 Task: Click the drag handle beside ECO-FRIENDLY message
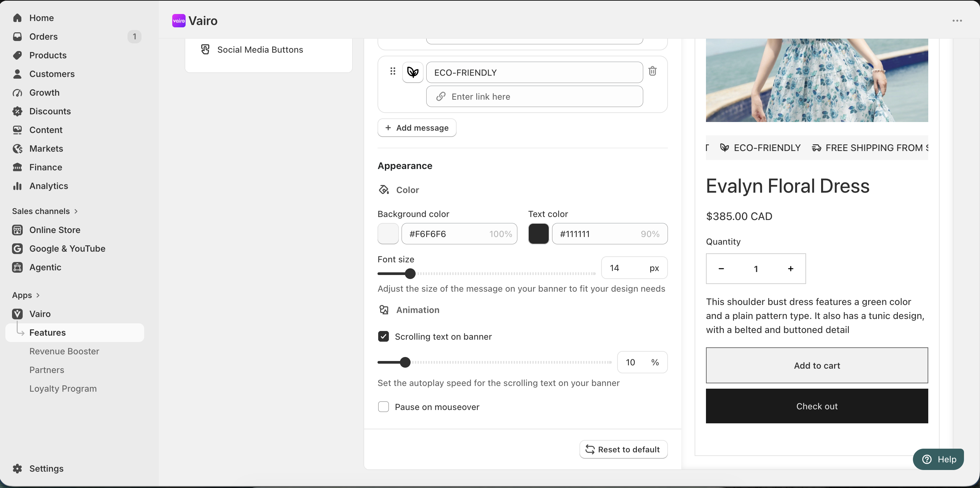click(x=393, y=71)
